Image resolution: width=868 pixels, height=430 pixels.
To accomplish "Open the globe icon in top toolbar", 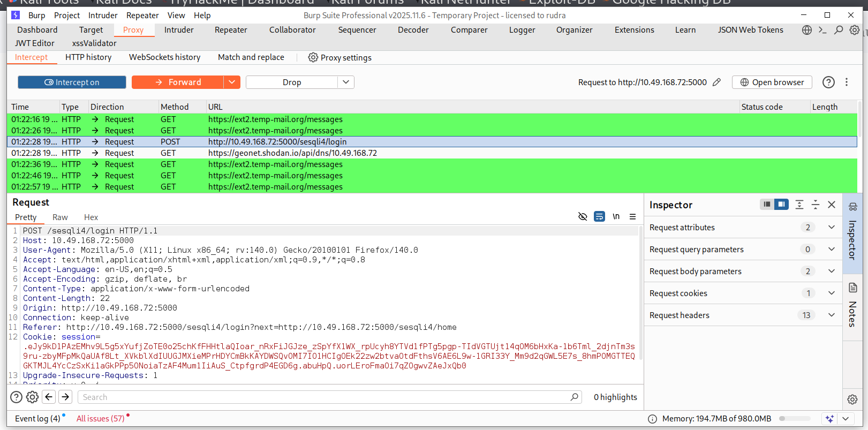I will point(807,30).
